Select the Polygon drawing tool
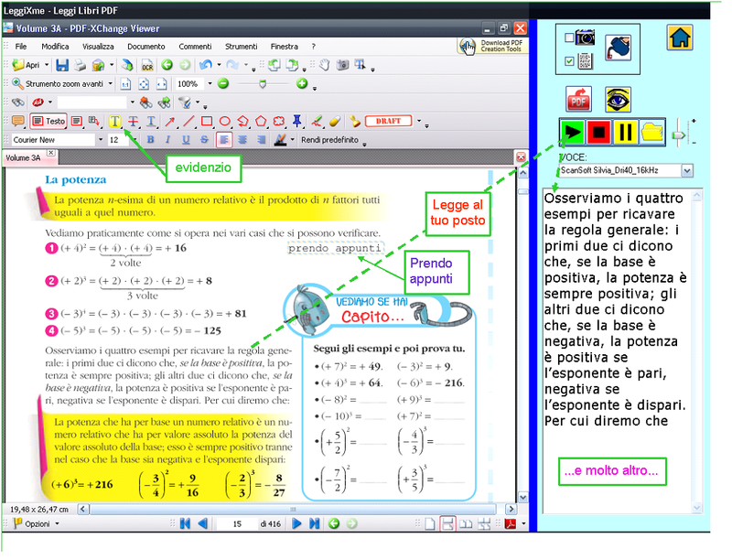 (261, 122)
